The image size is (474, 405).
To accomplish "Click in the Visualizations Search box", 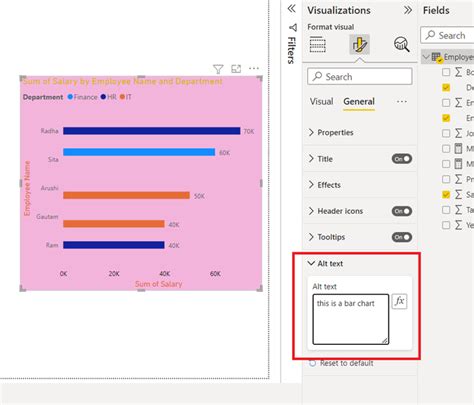I will [x=360, y=77].
